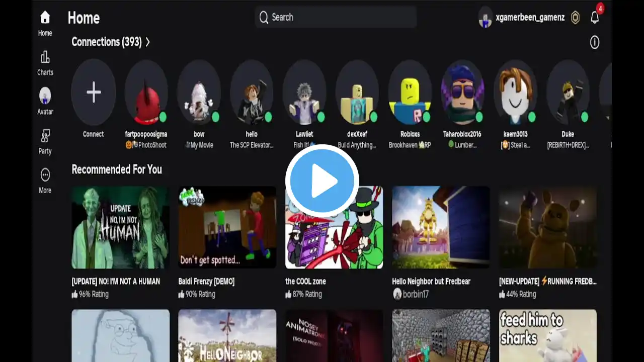This screenshot has height=362, width=644.
Task: Click Lawliet's "Fish It!" status
Action: click(x=304, y=145)
